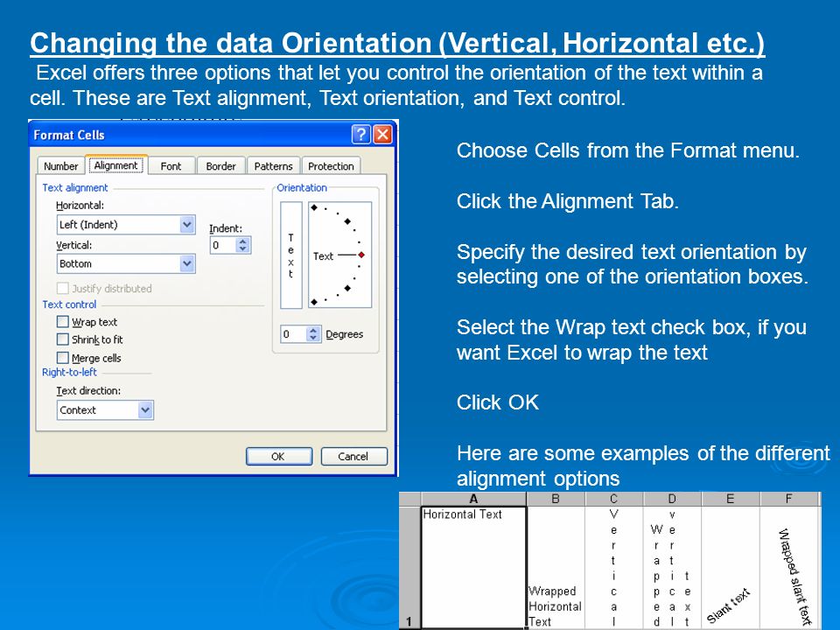Click the 'Slant text' cell
The width and height of the screenshot is (840, 630).
tap(731, 567)
